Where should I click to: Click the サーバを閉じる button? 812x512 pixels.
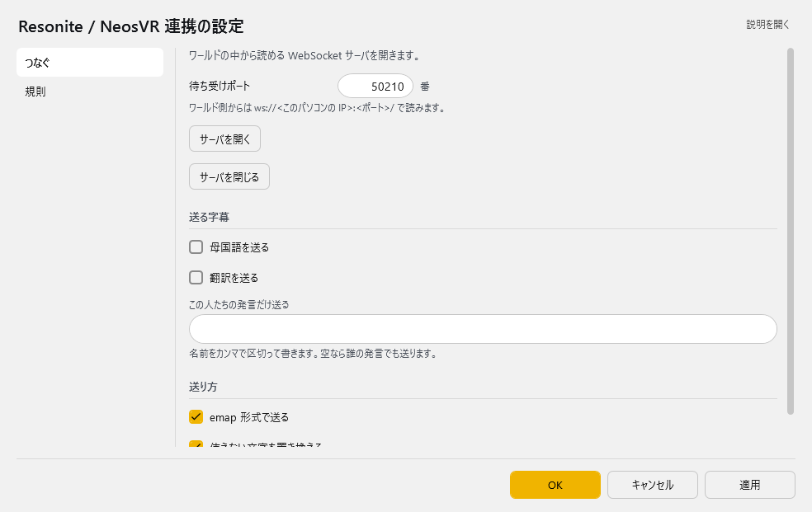(229, 177)
